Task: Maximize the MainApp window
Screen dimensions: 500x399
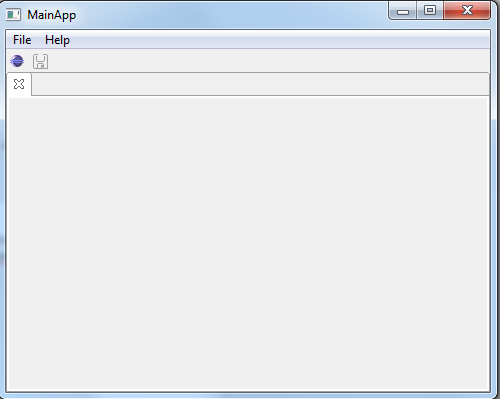Action: point(430,11)
